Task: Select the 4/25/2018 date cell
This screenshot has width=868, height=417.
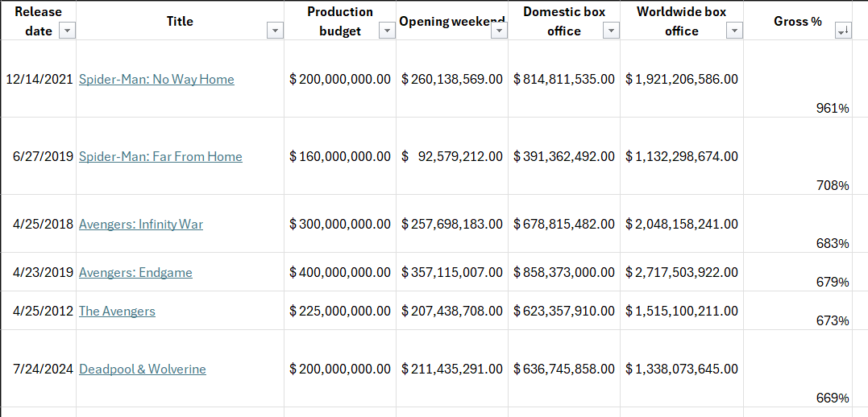Action: point(38,224)
